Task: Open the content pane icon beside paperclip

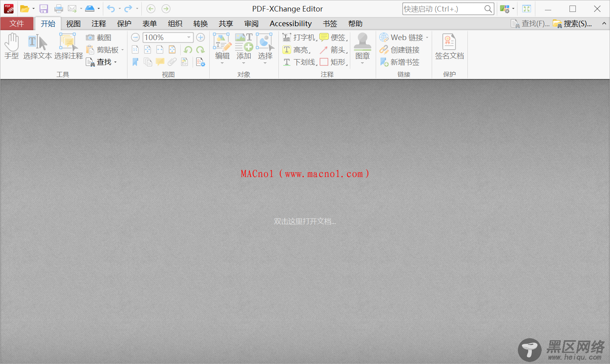Action: (185, 62)
